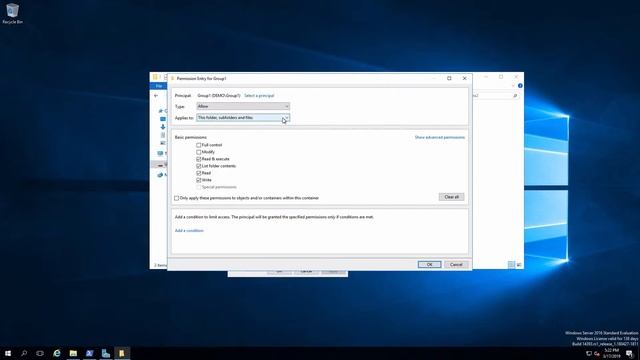Cancel the Permission Entry dialog
The width and height of the screenshot is (640, 360).
coord(456,264)
